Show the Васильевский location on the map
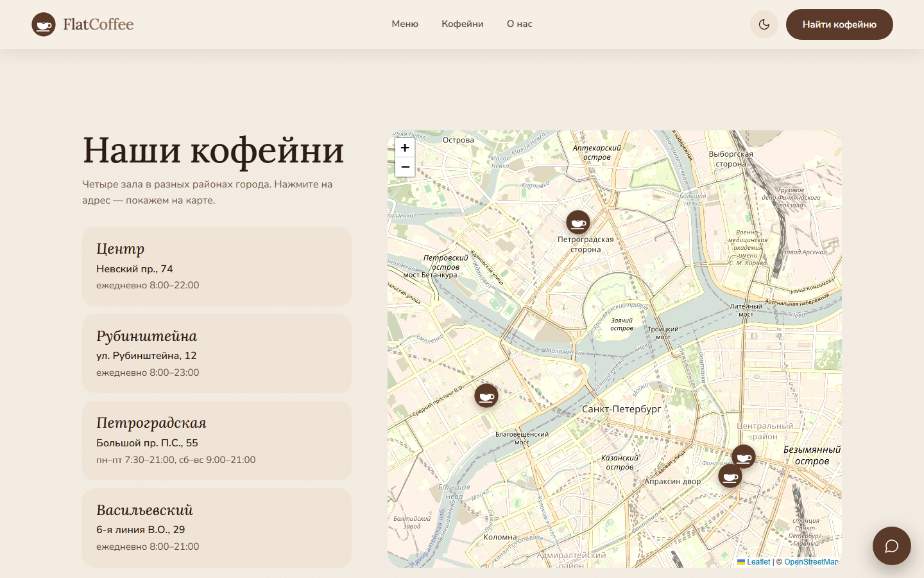The height and width of the screenshot is (578, 924). point(217,528)
